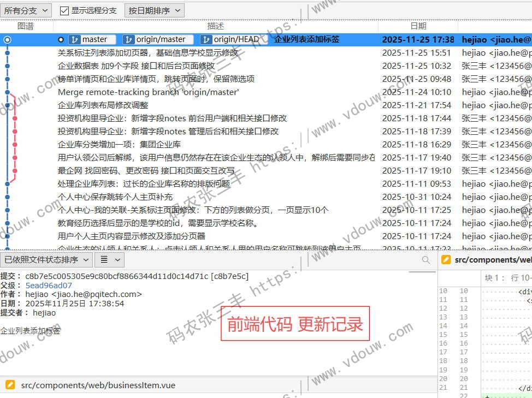The width and height of the screenshot is (532, 398).
Task: Click the file icon in diff panel header
Action: point(446,260)
